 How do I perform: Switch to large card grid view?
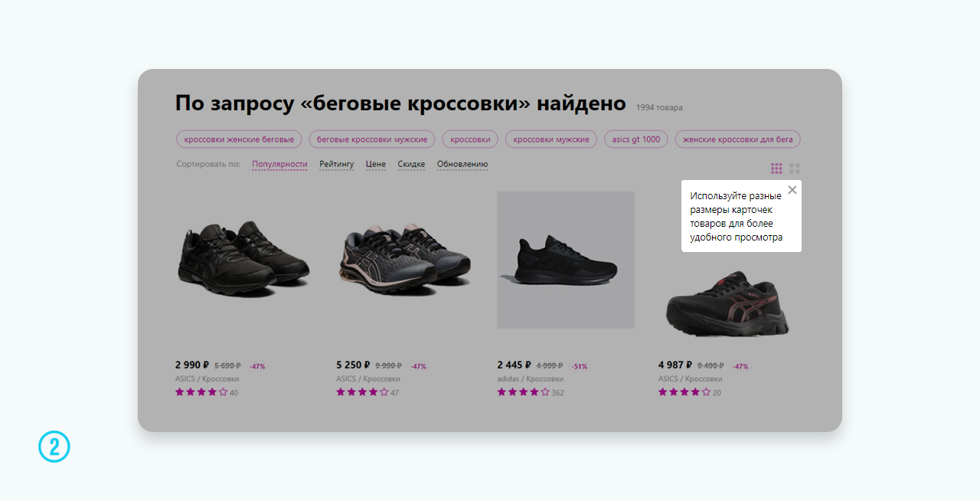pyautogui.click(x=795, y=169)
